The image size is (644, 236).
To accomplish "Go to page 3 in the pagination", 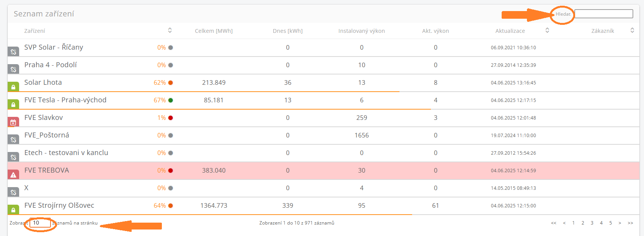I will point(592,223).
